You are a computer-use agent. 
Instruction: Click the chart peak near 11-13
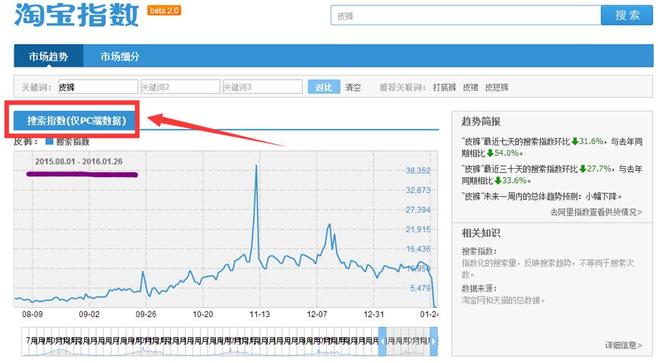click(256, 166)
